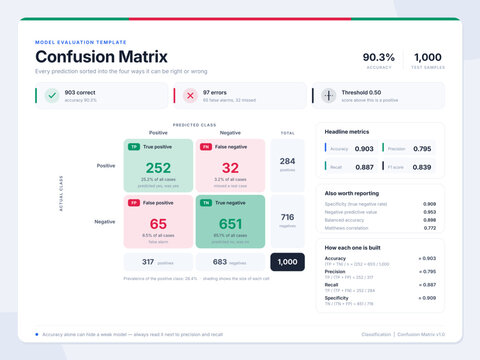Click the blue bullet dot in footer note
Viewport: 480px width, 360px height.
click(37, 334)
